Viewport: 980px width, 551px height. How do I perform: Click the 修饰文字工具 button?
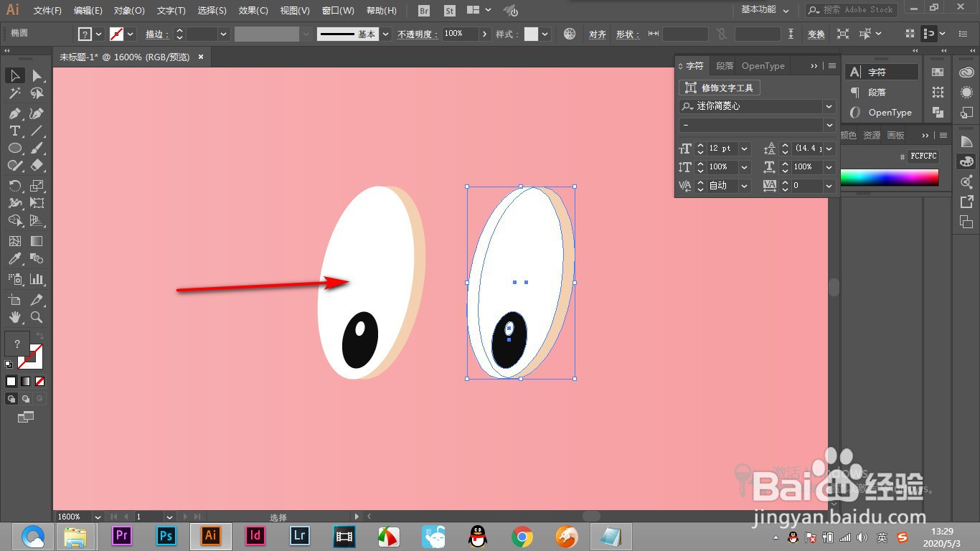point(720,88)
